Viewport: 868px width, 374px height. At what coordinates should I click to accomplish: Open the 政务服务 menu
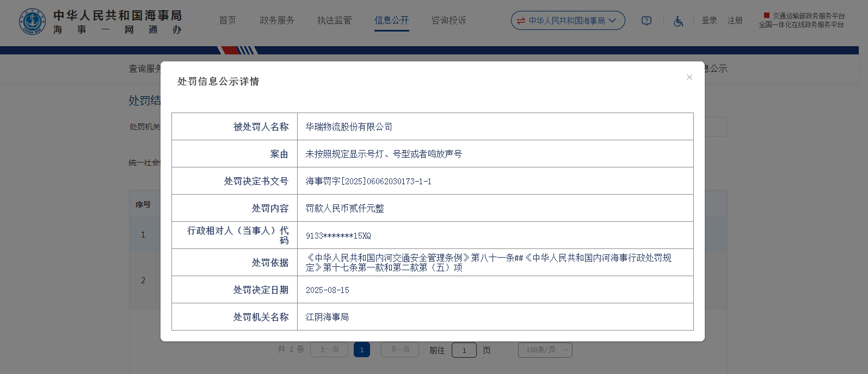coord(277,21)
